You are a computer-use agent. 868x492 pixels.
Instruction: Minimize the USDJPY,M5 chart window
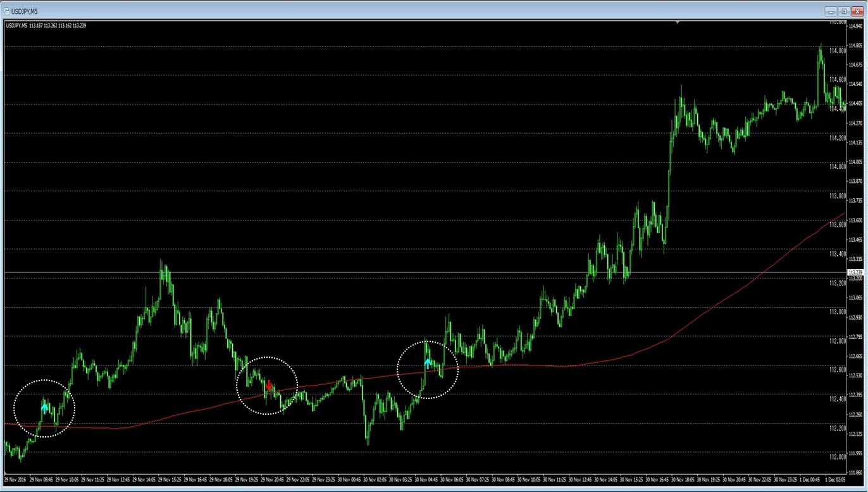click(831, 11)
